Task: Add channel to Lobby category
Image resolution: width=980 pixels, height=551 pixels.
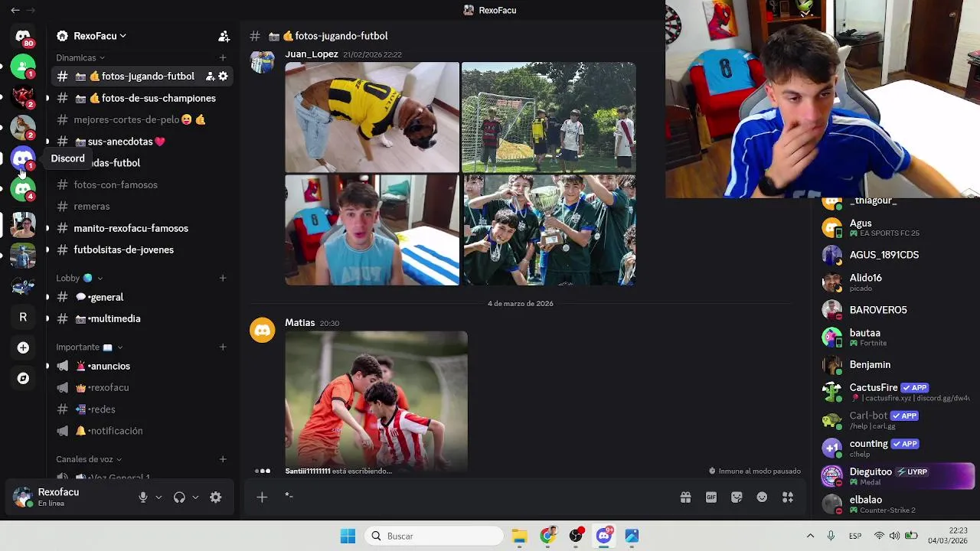Action: [x=223, y=278]
